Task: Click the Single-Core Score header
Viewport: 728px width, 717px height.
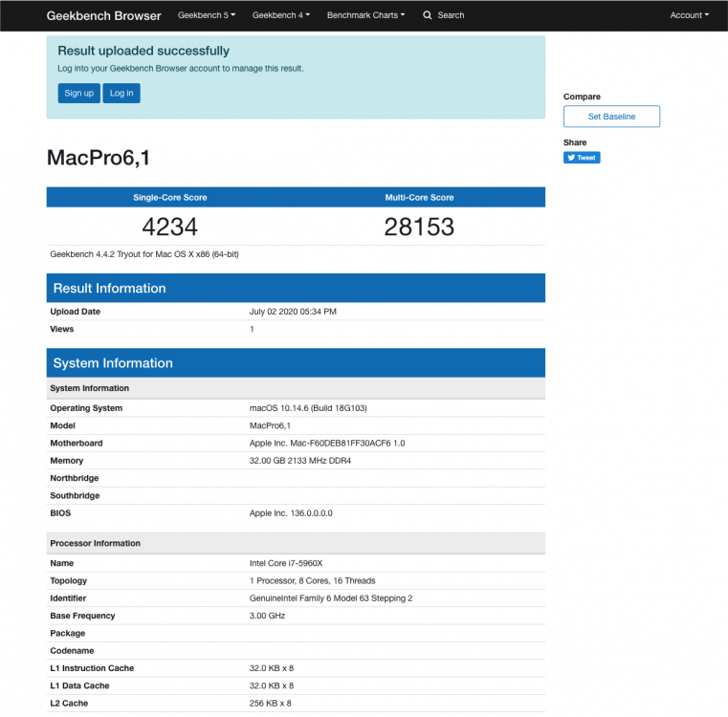Action: click(170, 198)
